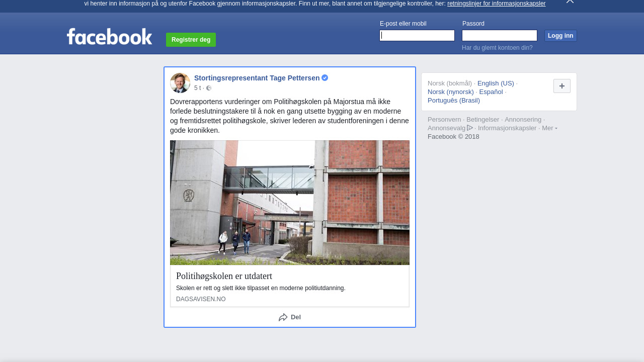Click the 'Facebook © 2018' copyright text
Viewport: 644px width, 362px height.
[x=453, y=137]
